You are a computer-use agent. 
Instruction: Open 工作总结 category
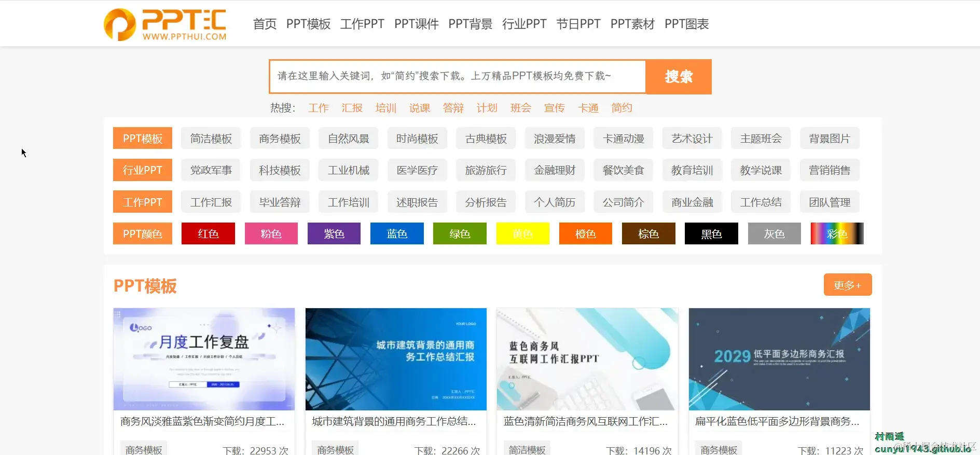coord(761,202)
